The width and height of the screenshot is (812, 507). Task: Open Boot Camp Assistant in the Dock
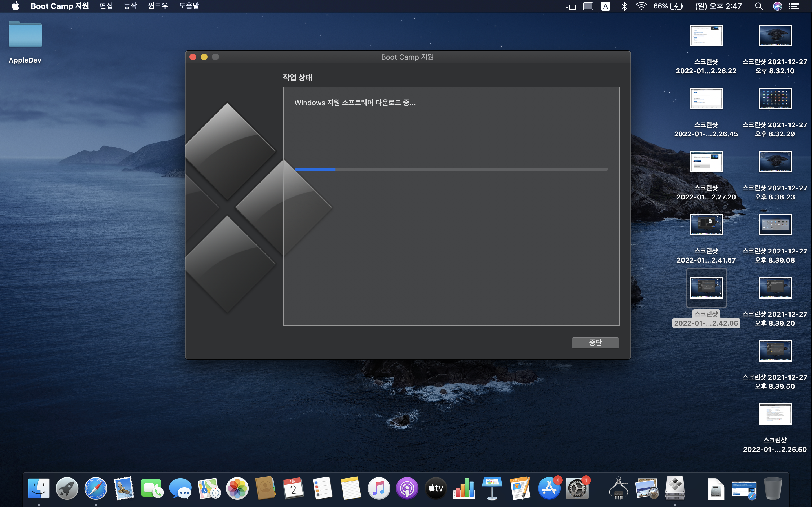[675, 488]
